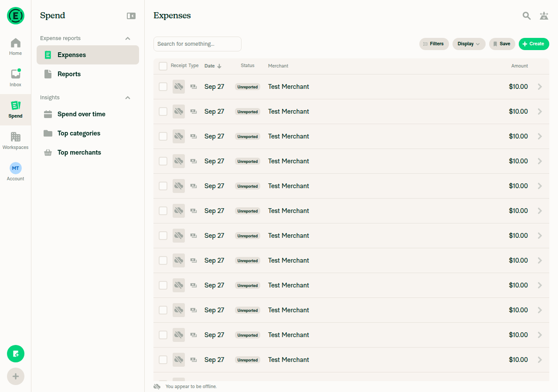Click the offline cloud icon in the status bar
This screenshot has width=558, height=392.
[x=157, y=386]
